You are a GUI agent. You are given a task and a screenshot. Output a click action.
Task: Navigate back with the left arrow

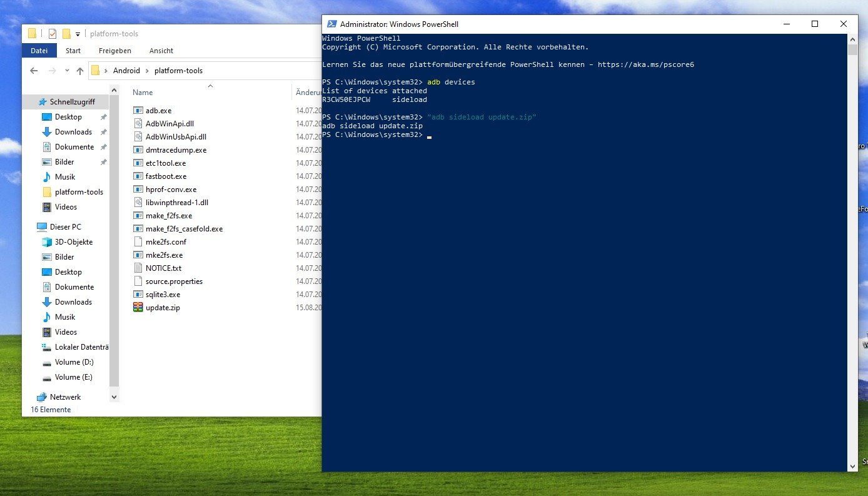[34, 71]
